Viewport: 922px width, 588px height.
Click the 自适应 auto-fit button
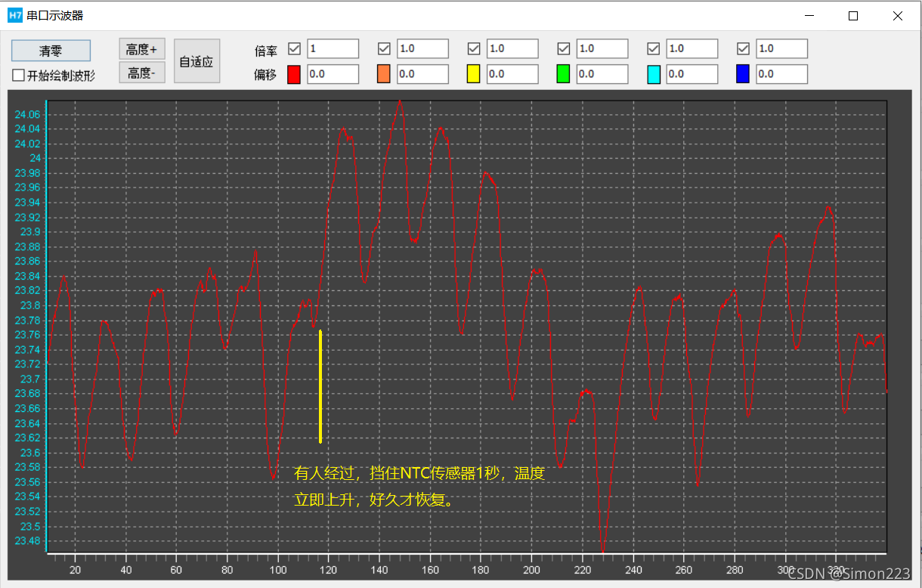[196, 61]
